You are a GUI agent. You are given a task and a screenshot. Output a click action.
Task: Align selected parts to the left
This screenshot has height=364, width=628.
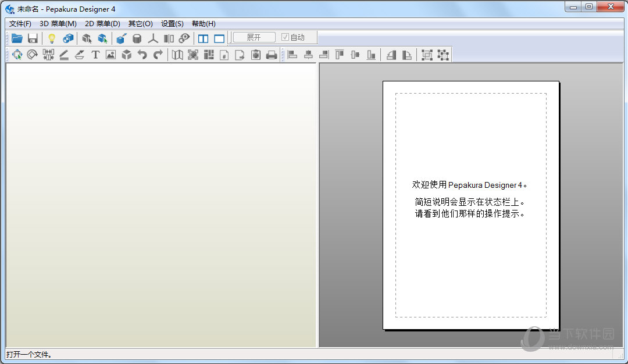point(292,55)
